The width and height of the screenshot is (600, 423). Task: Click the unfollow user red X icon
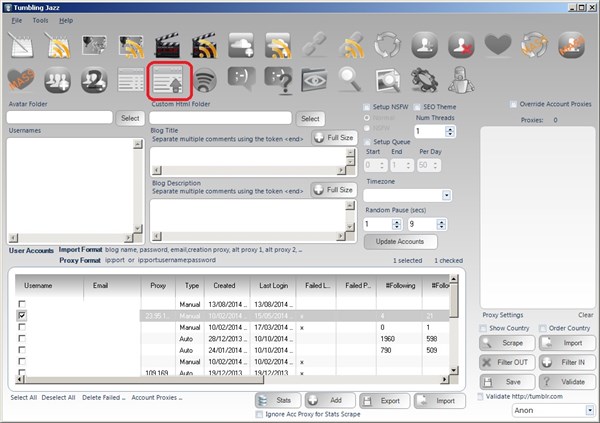pos(461,45)
